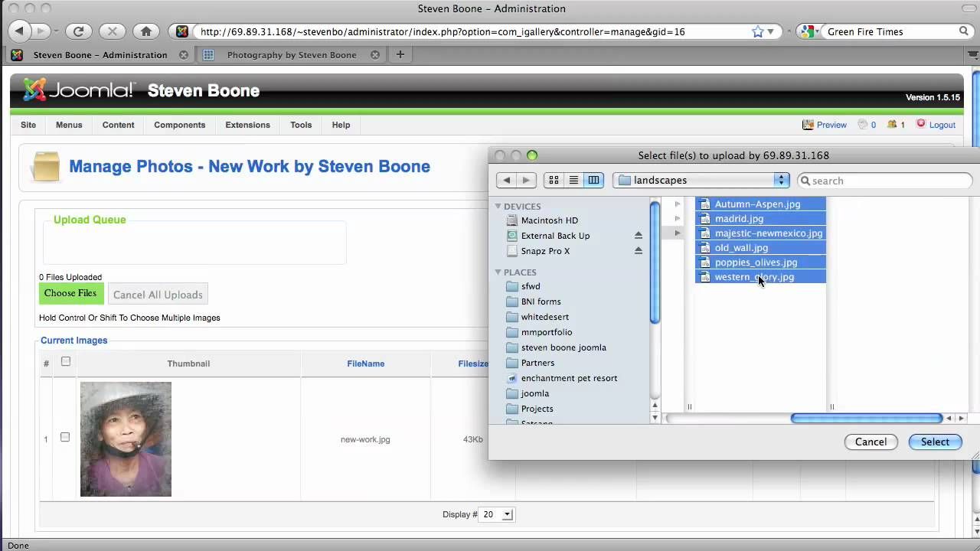Switch to Photography by Steven Boone tab
This screenshot has width=980, height=551.
[x=291, y=55]
